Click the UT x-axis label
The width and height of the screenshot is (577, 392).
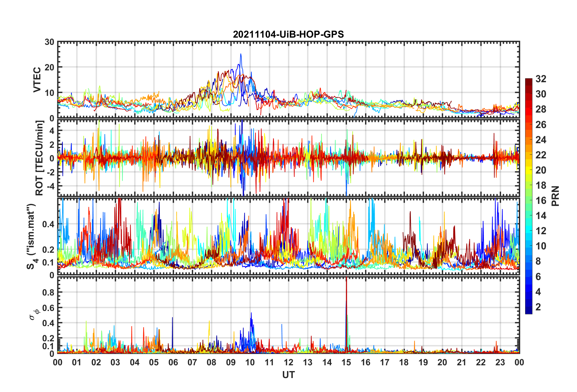(x=288, y=375)
